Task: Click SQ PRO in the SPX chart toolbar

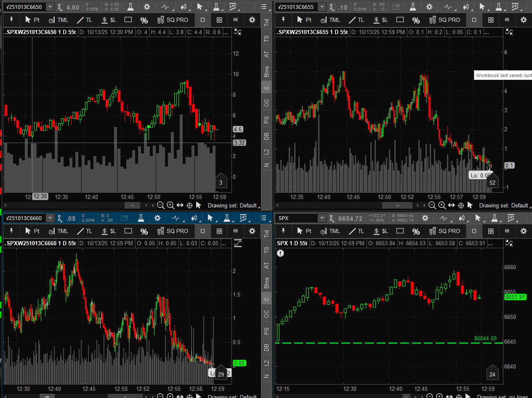Action: (x=444, y=231)
